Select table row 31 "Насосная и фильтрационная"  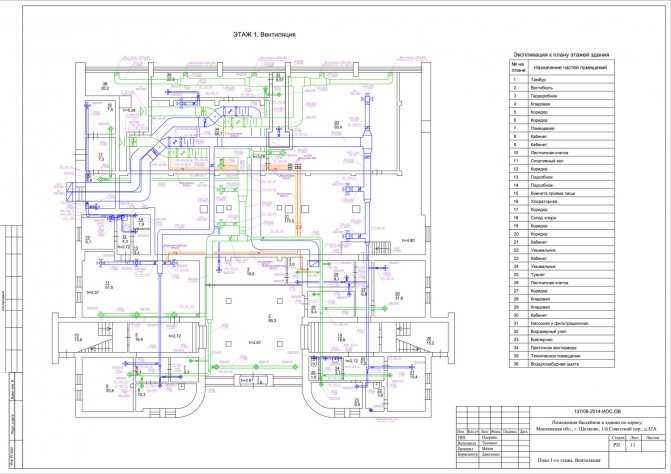click(561, 323)
